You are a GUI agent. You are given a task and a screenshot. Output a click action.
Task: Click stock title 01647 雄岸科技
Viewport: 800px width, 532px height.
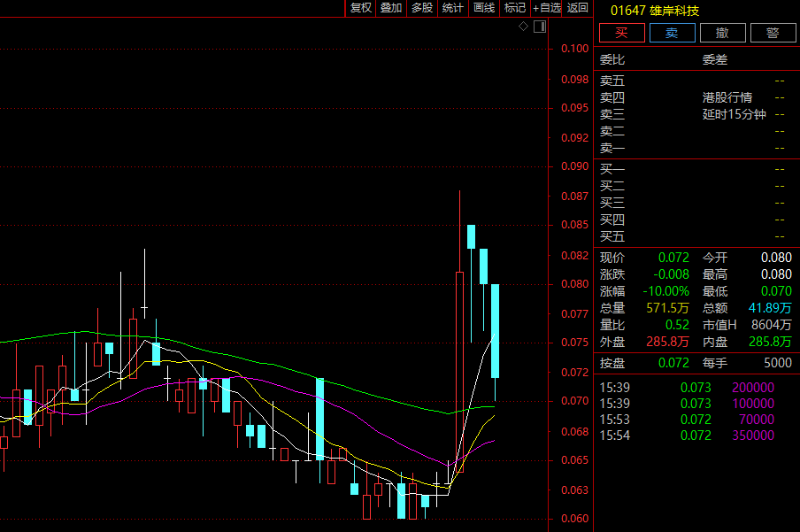tap(649, 11)
